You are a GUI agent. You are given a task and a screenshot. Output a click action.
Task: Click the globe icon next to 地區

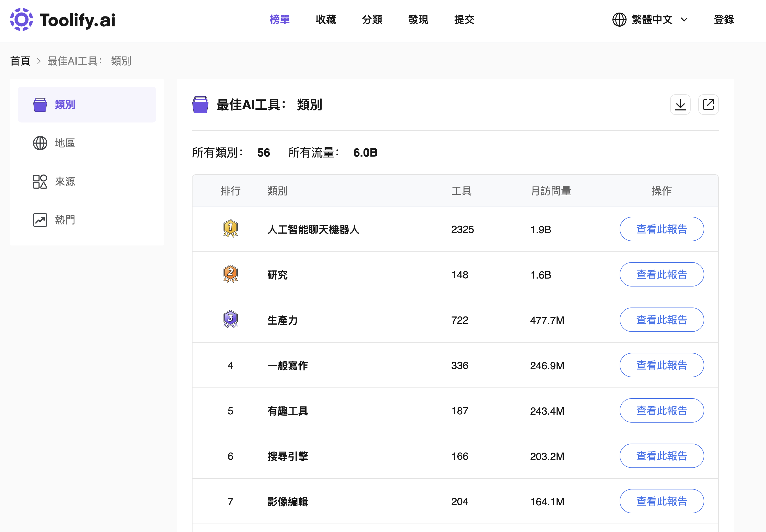pyautogui.click(x=40, y=143)
